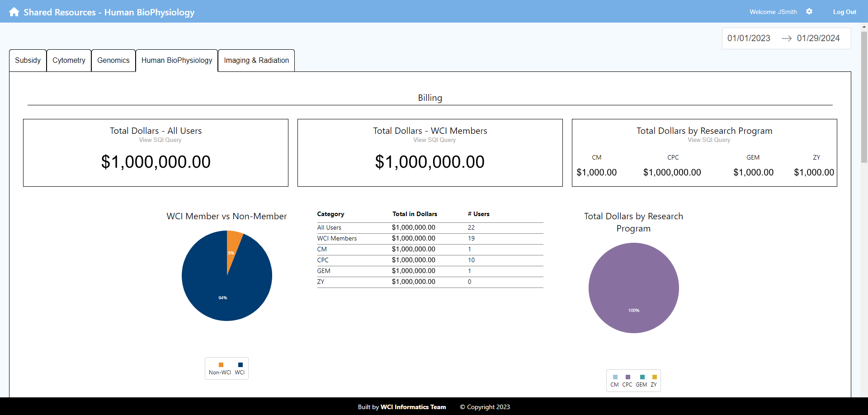868x415 pixels.
Task: Edit the start date 01/01/2023 field
Action: pyautogui.click(x=749, y=38)
